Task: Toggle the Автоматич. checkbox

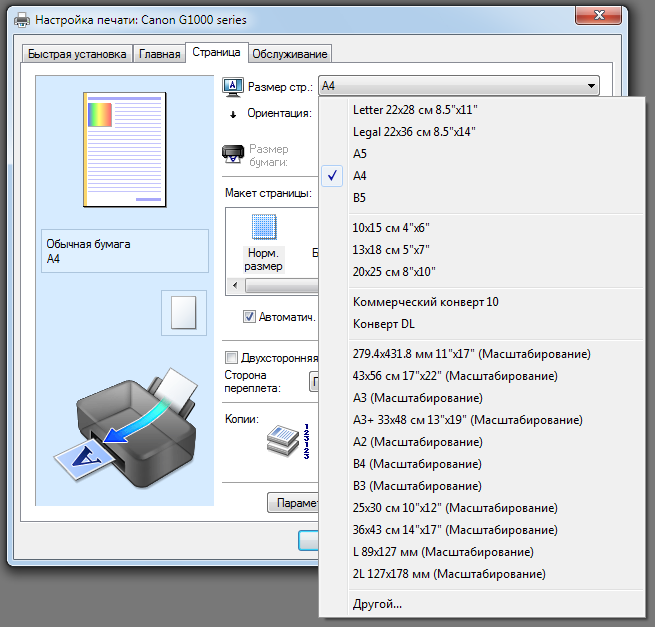Action: click(x=249, y=317)
